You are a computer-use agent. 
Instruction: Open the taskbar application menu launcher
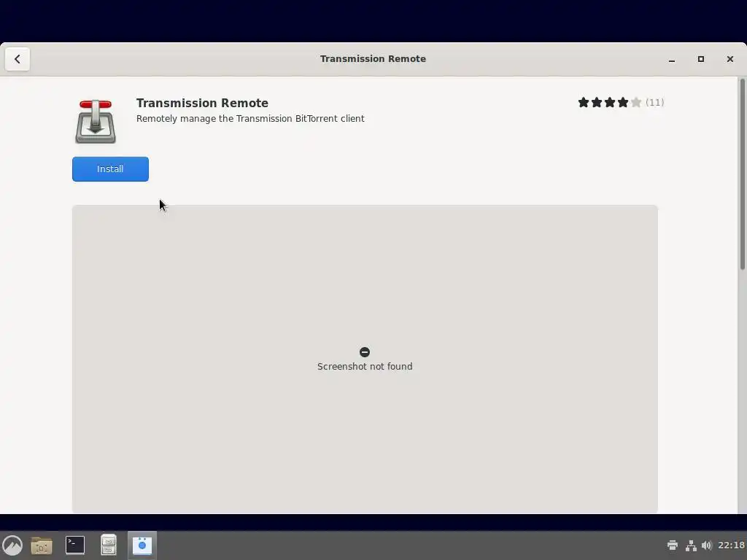tap(12, 545)
